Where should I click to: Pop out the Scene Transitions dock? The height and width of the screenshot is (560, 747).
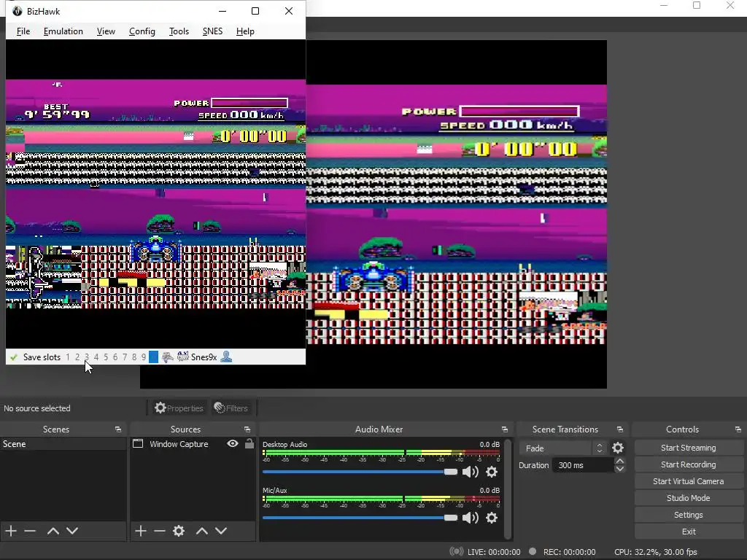pos(620,429)
